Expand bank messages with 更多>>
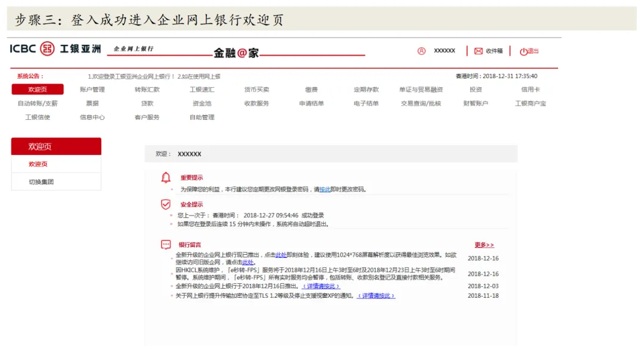Screen dimensions: 644x346 [x=484, y=245]
